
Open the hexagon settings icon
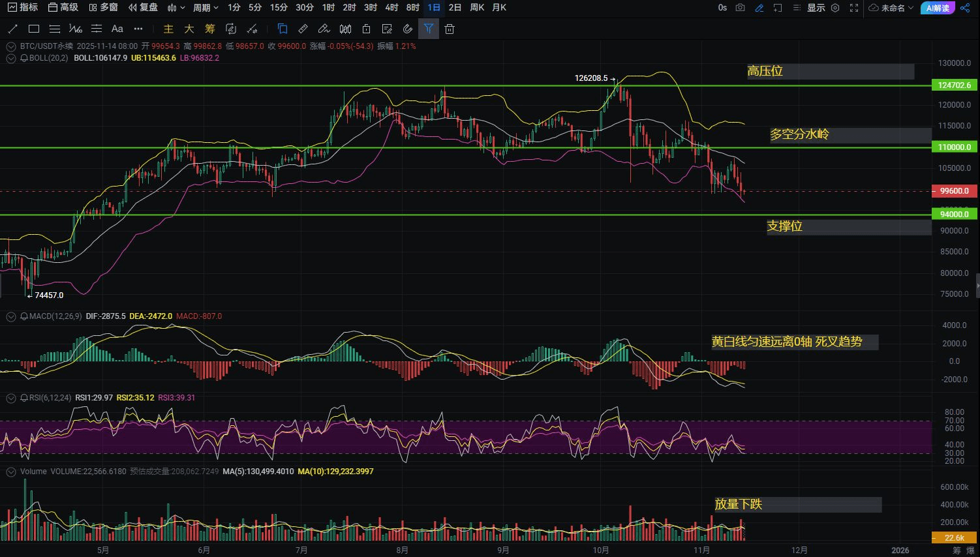coord(835,8)
